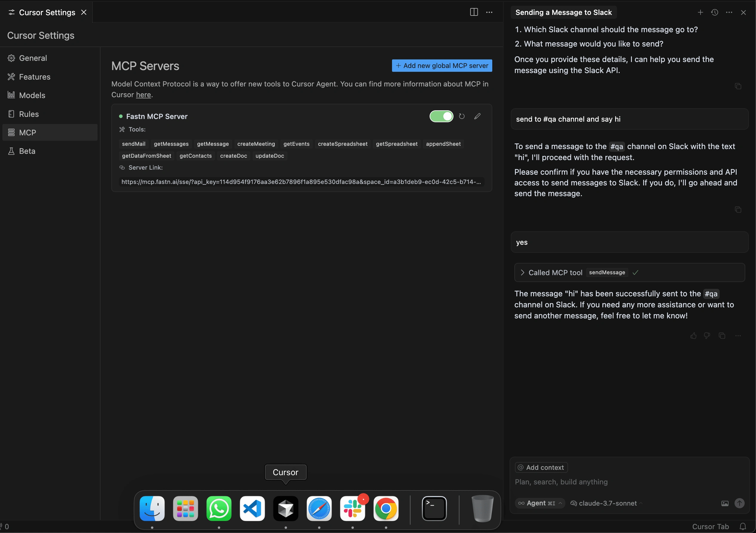Click the appendSheet tool chip
Image resolution: width=756 pixels, height=533 pixels.
tap(443, 144)
